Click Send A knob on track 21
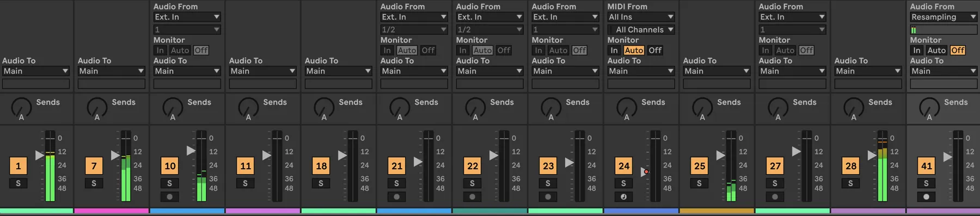Screen dimensions: 980x216 coord(400,108)
